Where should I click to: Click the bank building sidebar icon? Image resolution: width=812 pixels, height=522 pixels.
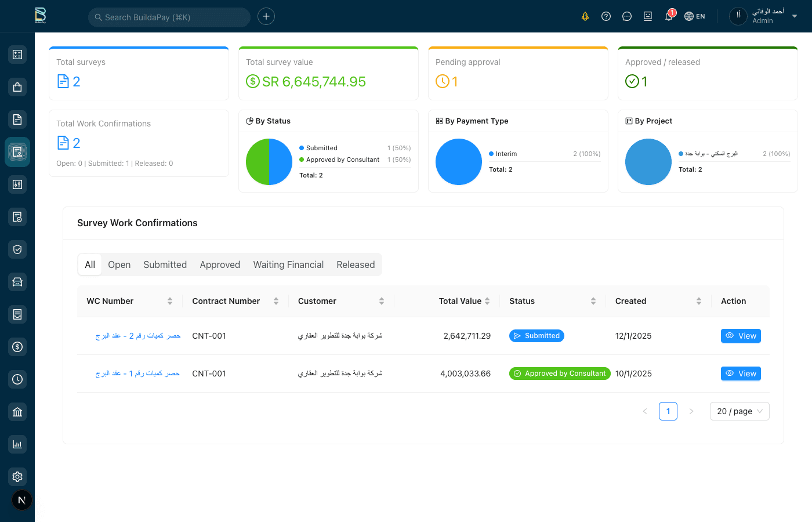[17, 412]
